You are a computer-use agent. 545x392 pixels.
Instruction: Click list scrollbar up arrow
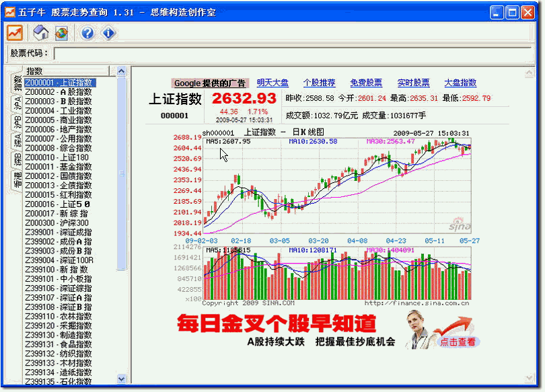(x=121, y=71)
